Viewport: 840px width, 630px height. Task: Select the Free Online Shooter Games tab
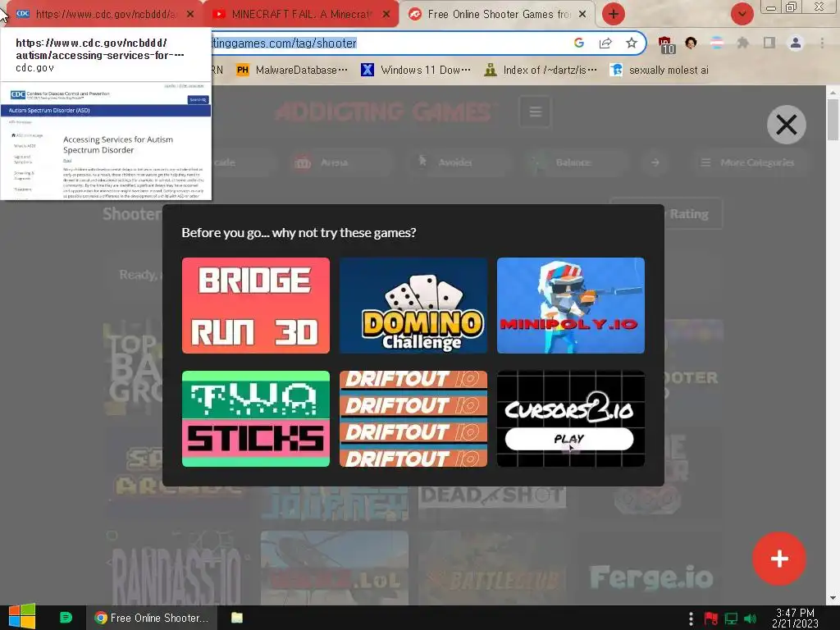[498, 14]
